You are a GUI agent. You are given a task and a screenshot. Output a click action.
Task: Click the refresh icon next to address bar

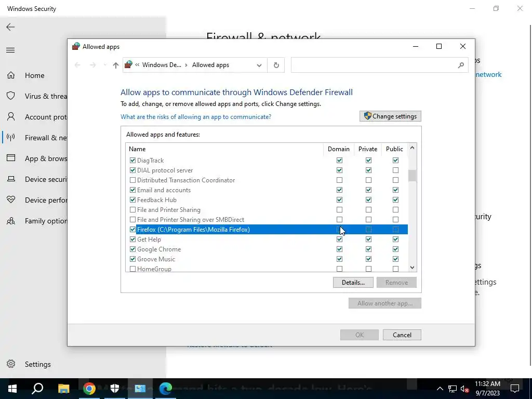[276, 65]
